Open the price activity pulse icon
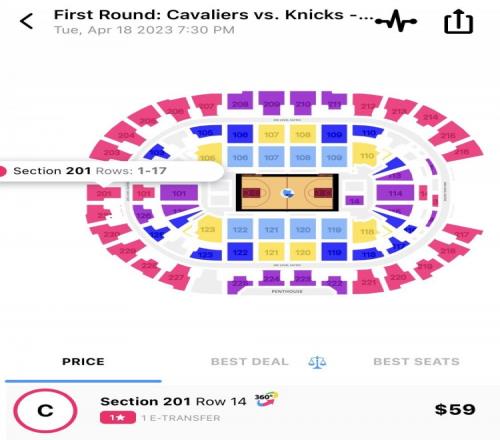The image size is (500, 440). tap(396, 21)
